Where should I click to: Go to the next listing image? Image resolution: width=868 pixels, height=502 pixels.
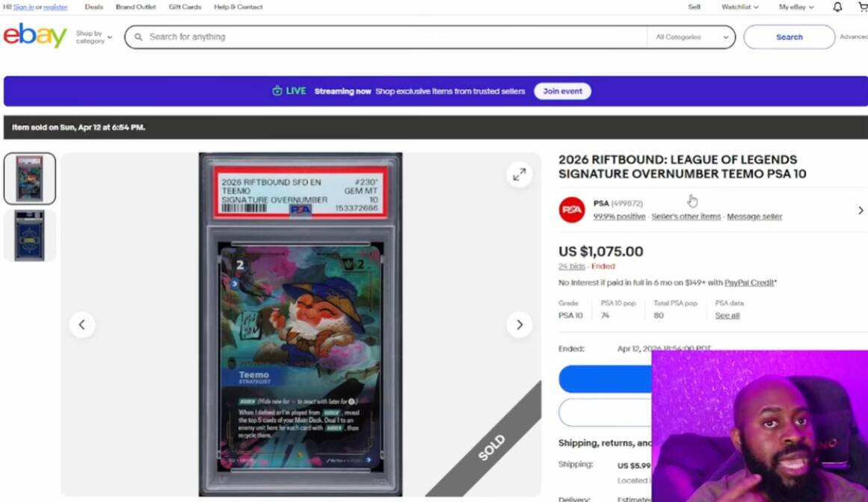click(519, 325)
